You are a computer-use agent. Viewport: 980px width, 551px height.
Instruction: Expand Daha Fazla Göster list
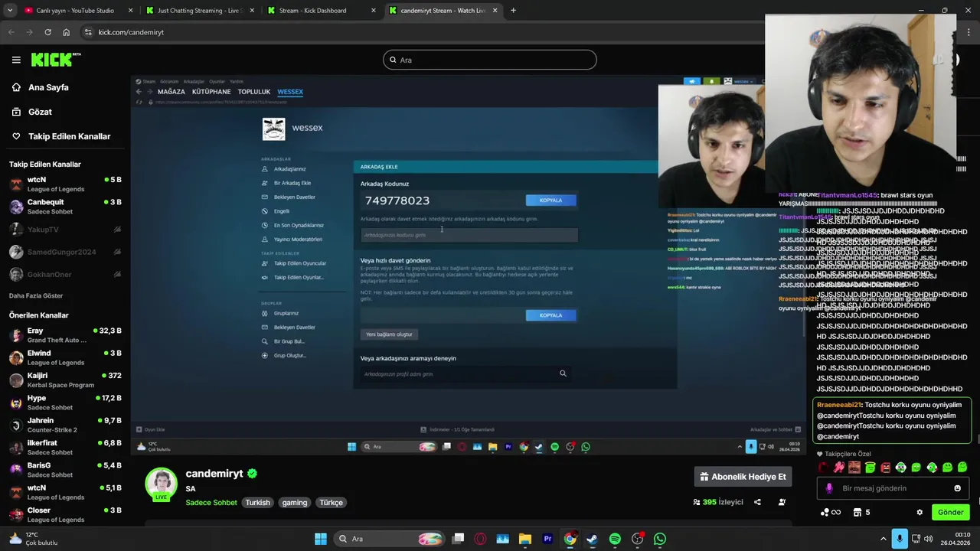36,295
